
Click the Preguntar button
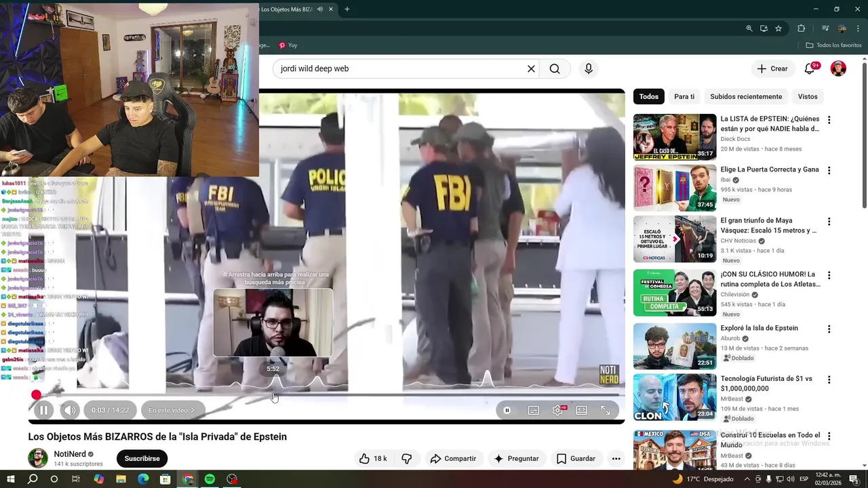point(516,459)
